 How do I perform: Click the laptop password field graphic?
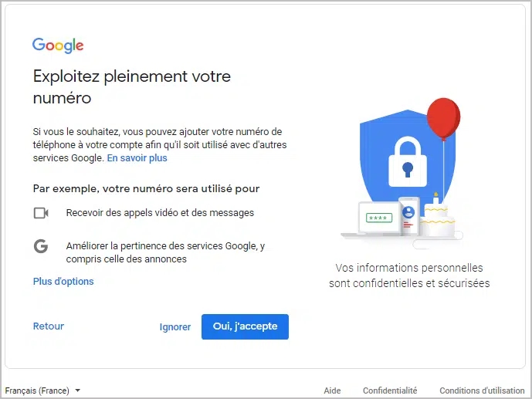(379, 218)
